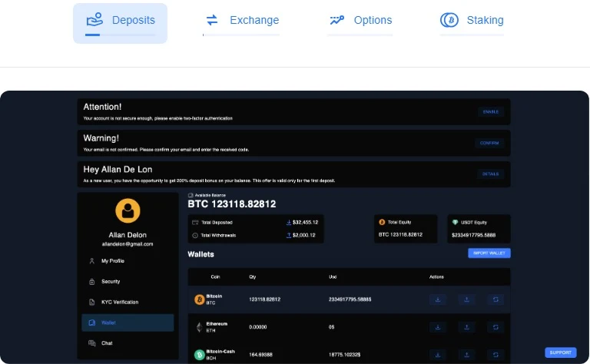This screenshot has width=590, height=364.
Task: Click the Ethereum diamond logo
Action: coord(200,327)
